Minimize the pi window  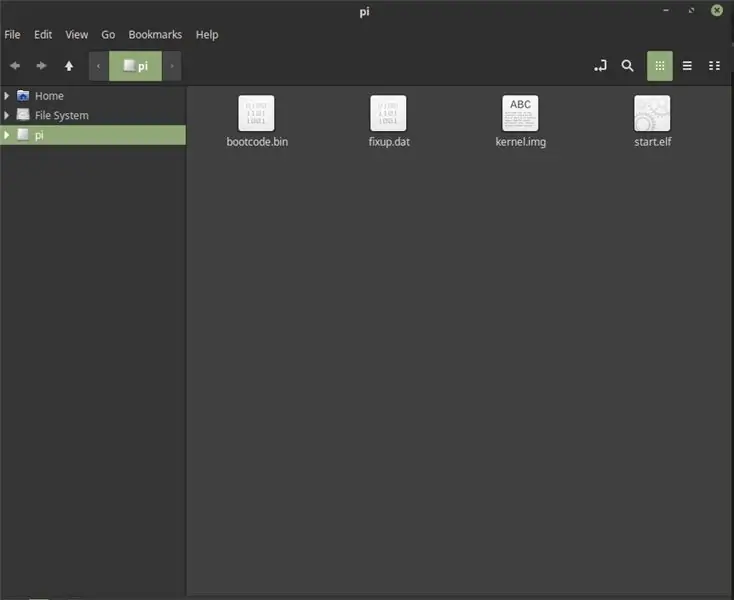pos(666,10)
